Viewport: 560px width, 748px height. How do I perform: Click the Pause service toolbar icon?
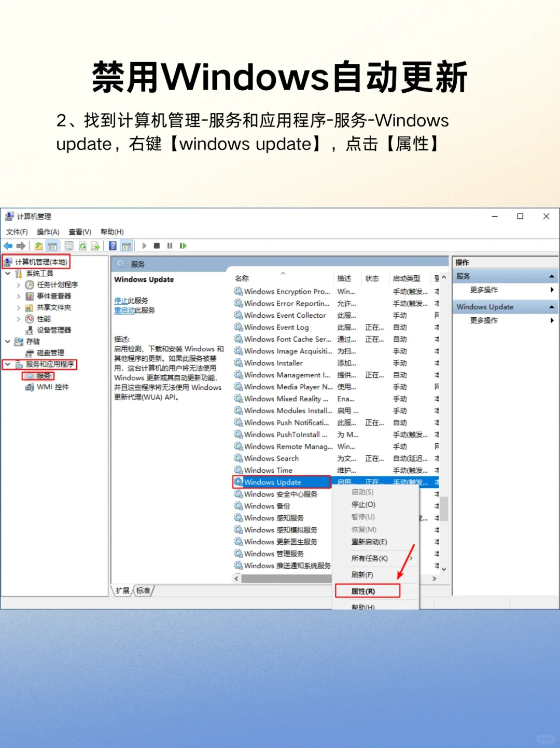(x=170, y=246)
